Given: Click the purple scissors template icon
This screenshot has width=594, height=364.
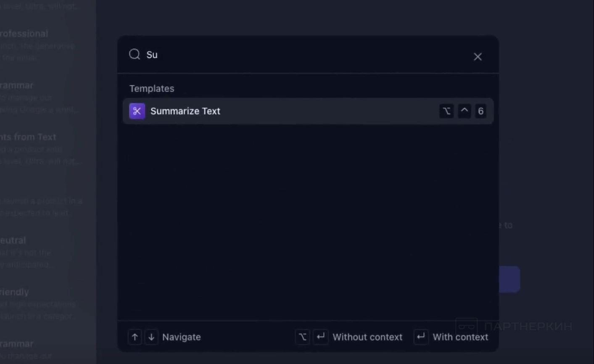Looking at the screenshot, I should pyautogui.click(x=137, y=111).
